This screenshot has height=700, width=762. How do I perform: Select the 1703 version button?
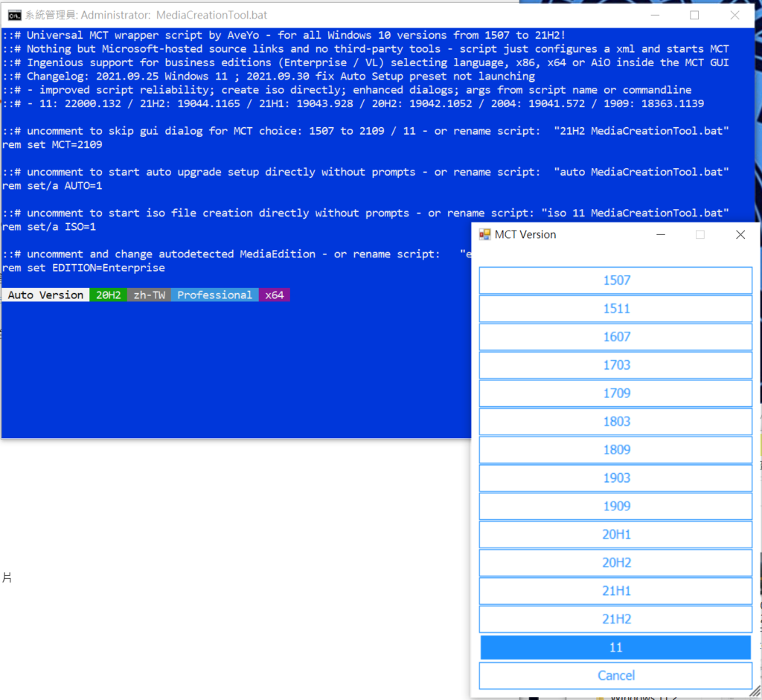click(615, 365)
